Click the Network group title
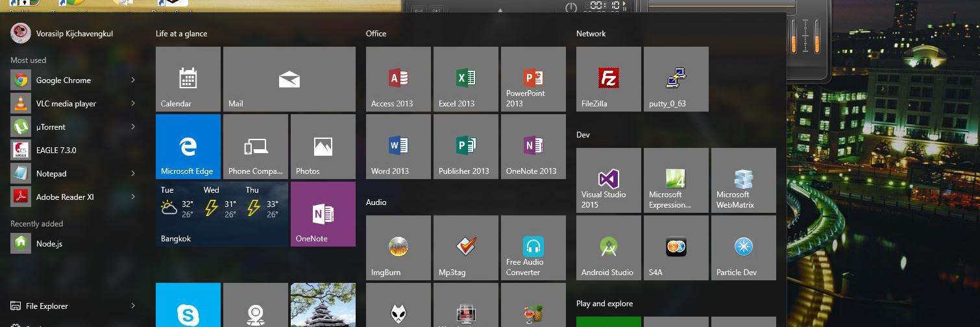The width and height of the screenshot is (980, 327). click(591, 34)
